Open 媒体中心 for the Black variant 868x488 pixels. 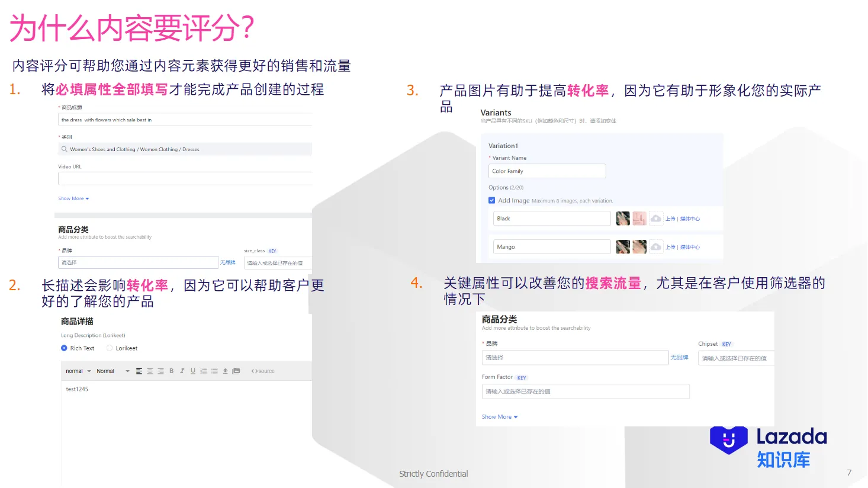(x=690, y=219)
